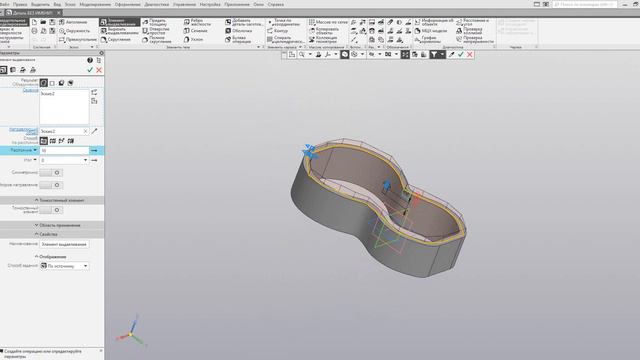Print document icon in system toolbar

(34, 31)
